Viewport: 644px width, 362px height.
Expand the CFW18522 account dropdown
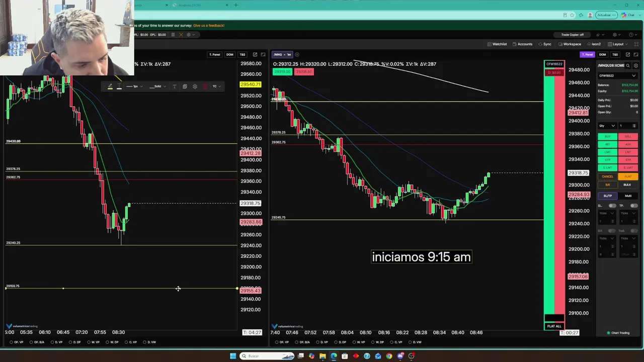tap(618, 76)
